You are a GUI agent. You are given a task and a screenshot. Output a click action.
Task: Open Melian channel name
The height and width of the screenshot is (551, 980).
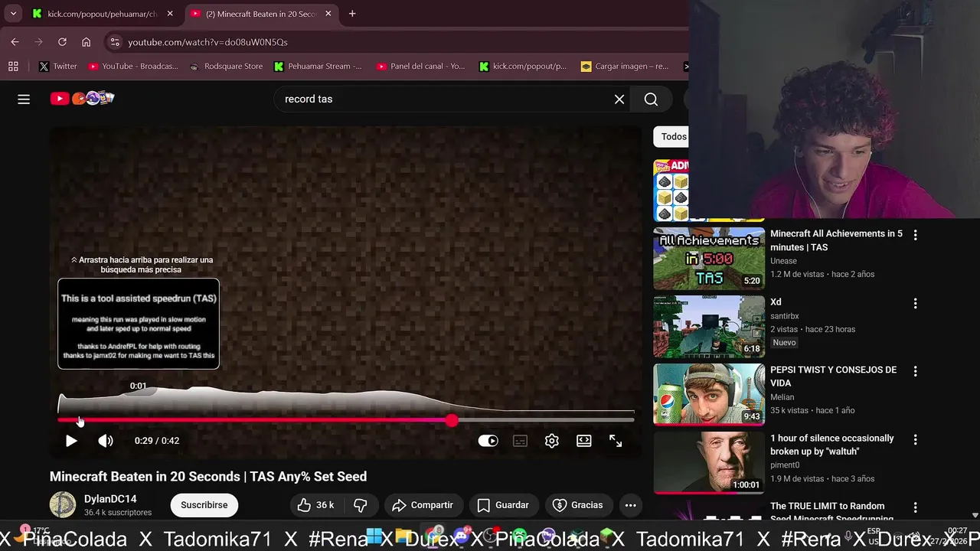782,397
